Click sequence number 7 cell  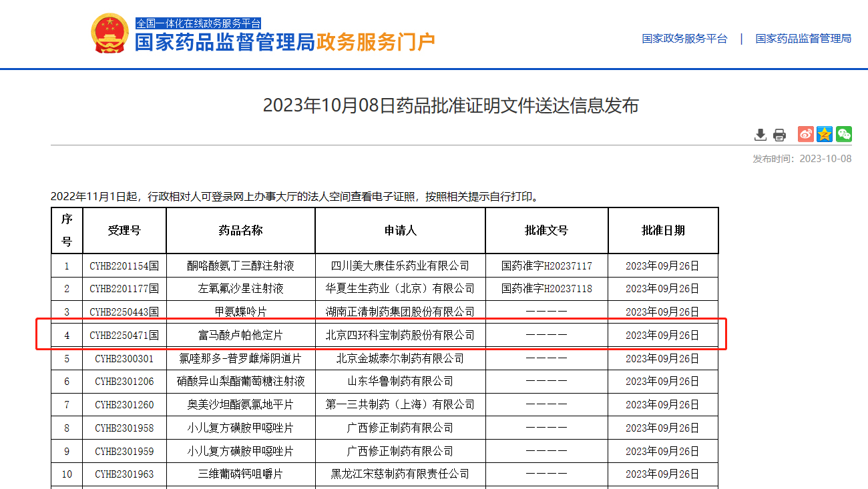pyautogui.click(x=67, y=404)
